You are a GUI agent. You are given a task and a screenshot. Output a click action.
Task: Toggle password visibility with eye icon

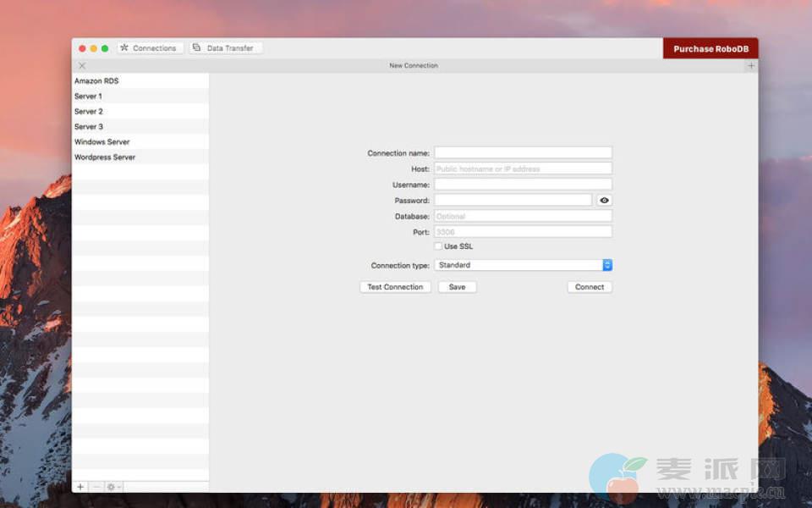604,201
